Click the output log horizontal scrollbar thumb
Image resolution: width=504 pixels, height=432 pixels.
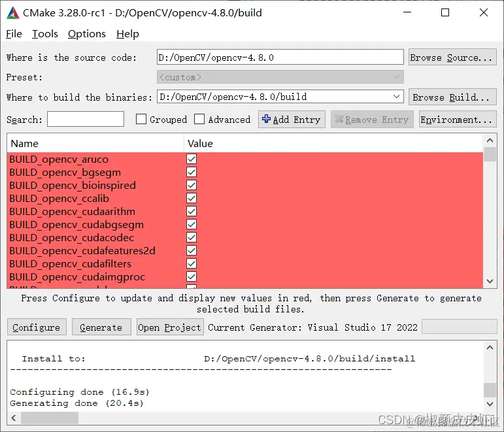click(x=50, y=418)
